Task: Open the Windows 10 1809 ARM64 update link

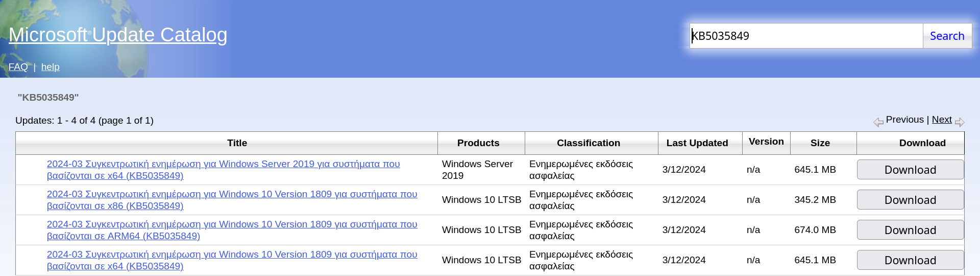Action: click(232, 230)
